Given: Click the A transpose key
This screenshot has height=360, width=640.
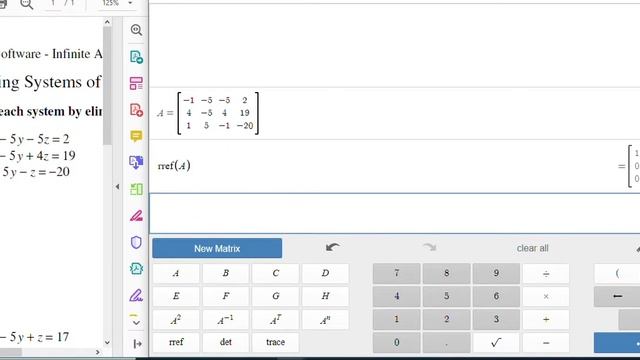Looking at the screenshot, I should (276, 320).
